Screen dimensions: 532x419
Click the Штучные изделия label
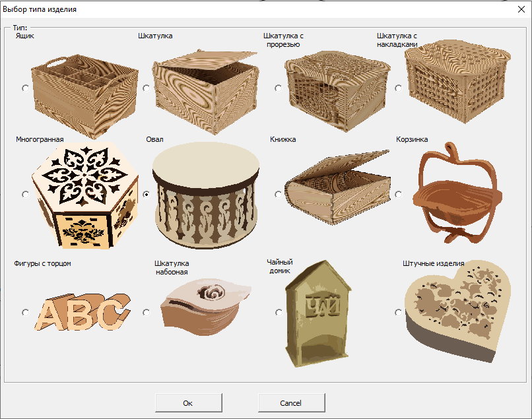pos(433,264)
